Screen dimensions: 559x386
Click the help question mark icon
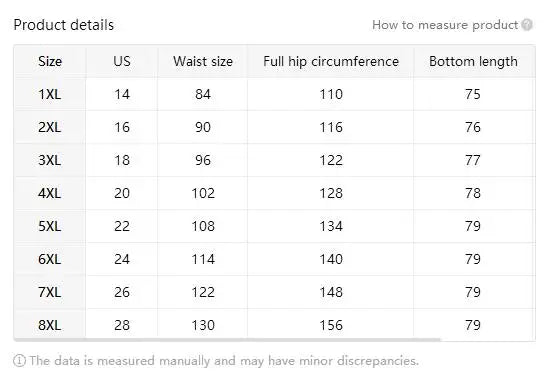point(527,25)
